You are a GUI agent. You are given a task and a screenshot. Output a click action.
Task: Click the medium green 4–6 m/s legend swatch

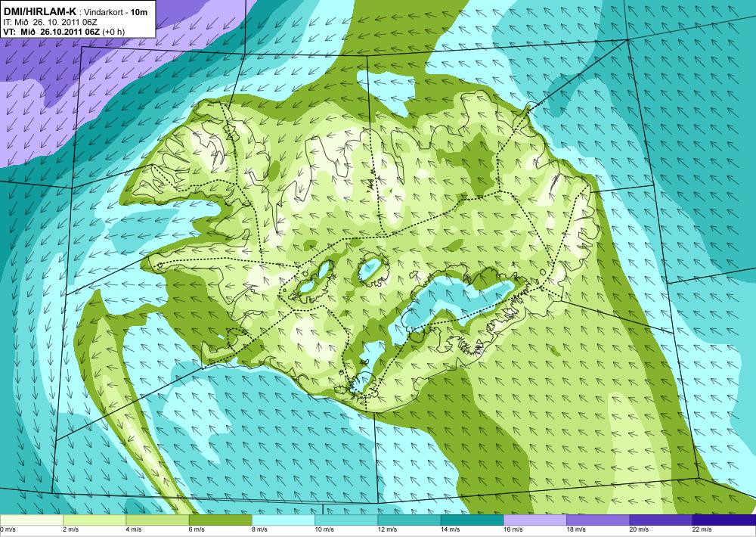(x=157, y=520)
